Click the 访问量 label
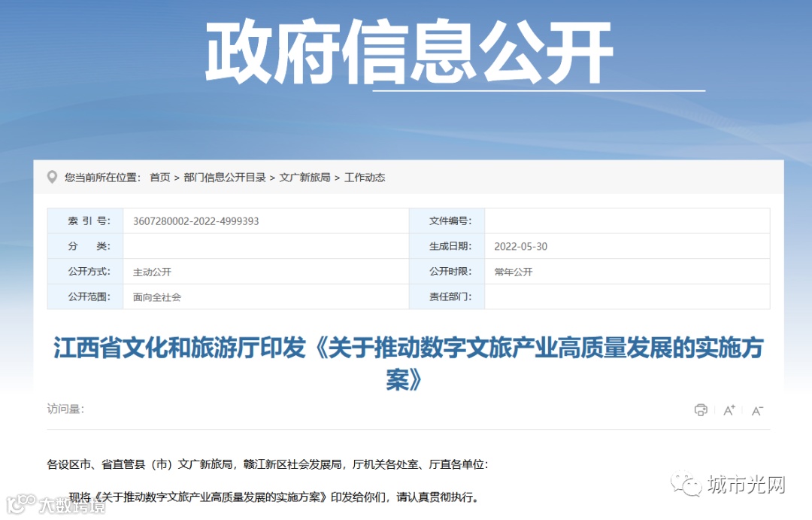 (65, 409)
